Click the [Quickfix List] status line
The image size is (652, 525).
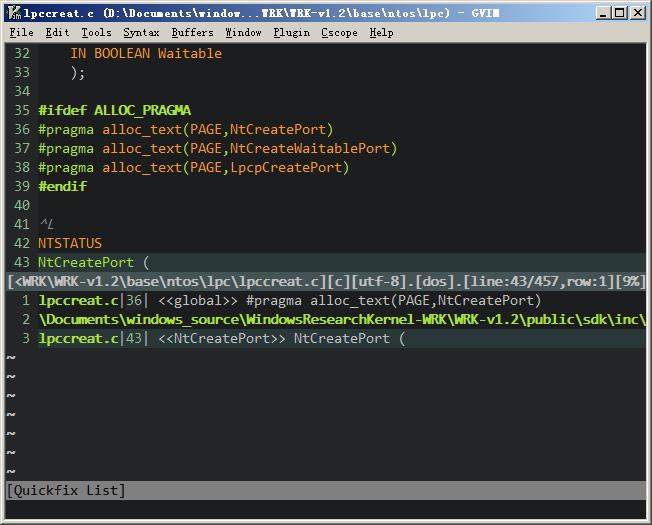click(326, 490)
